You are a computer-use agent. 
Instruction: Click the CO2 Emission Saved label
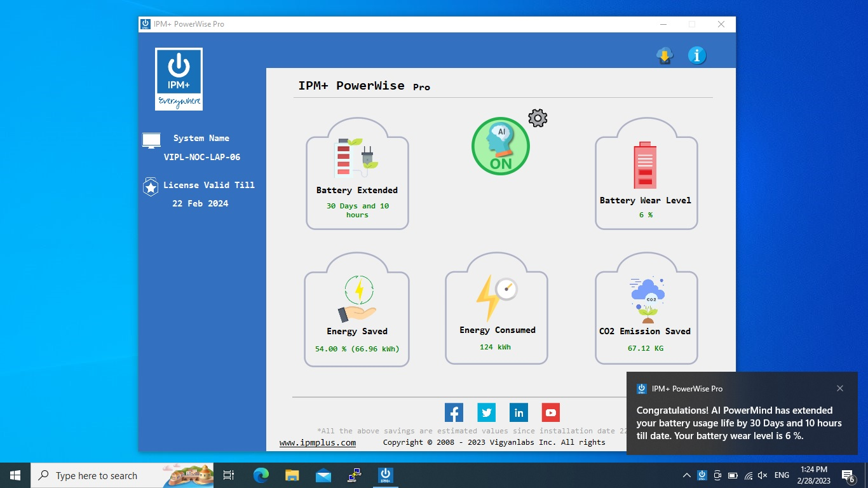tap(645, 331)
